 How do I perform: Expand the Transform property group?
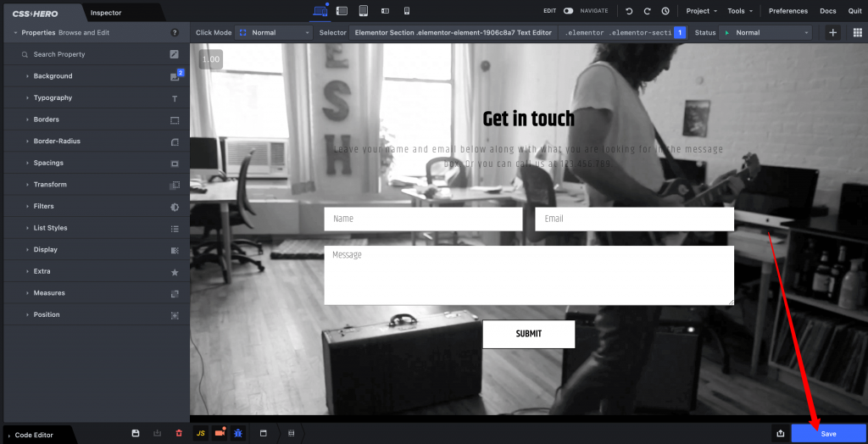[97, 185]
